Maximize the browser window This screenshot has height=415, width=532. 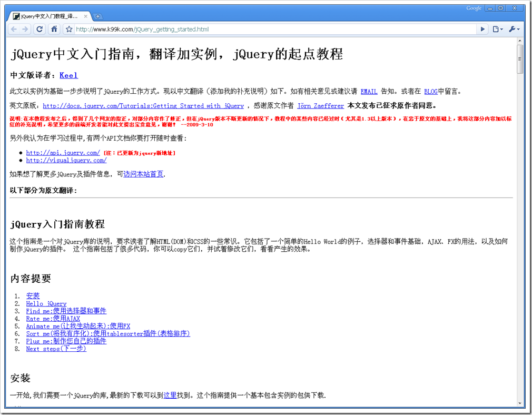pos(500,8)
